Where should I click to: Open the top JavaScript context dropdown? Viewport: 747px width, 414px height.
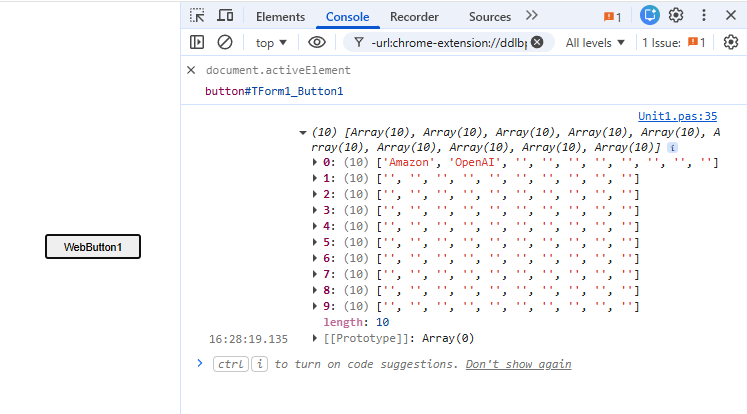tap(270, 42)
